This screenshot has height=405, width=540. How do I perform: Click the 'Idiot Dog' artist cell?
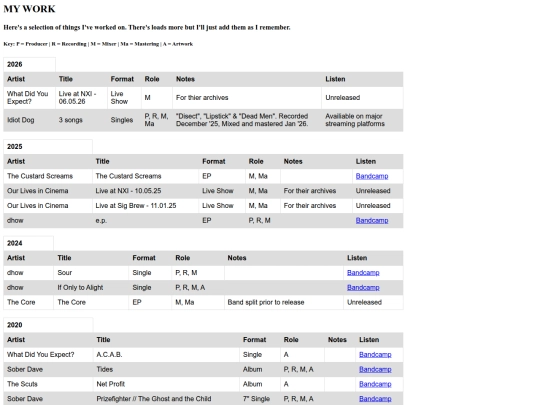pyautogui.click(x=29, y=120)
